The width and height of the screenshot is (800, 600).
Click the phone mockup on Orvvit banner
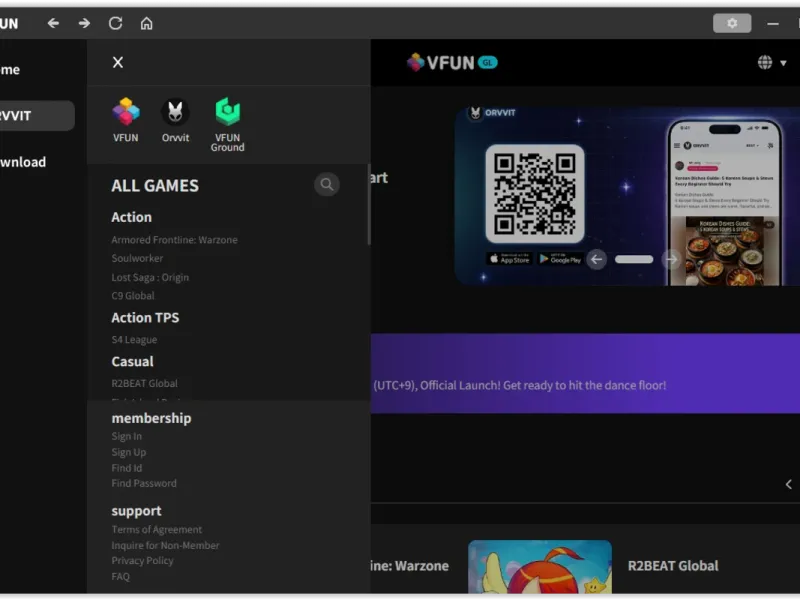(724, 202)
